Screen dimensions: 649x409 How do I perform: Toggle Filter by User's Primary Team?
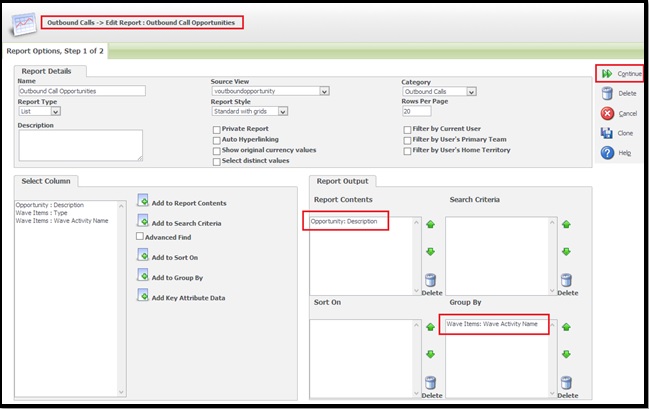point(407,140)
